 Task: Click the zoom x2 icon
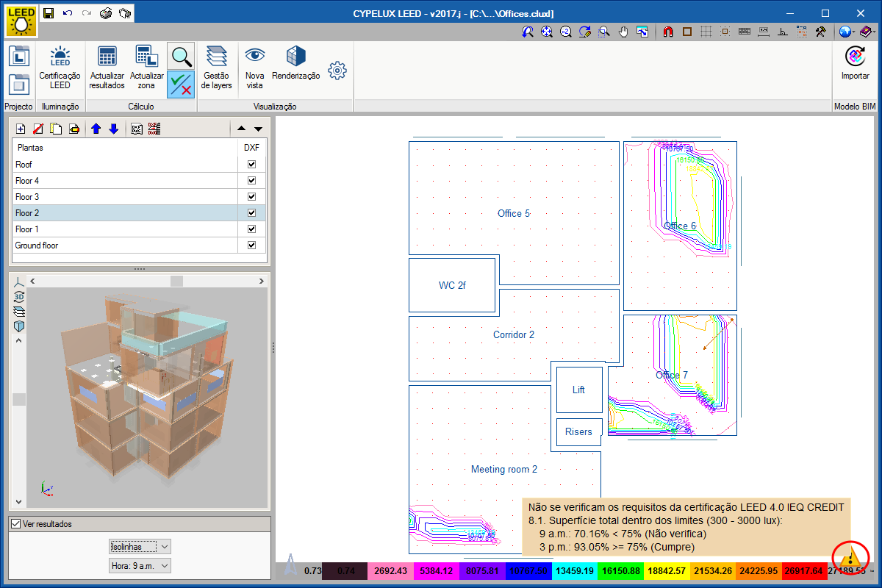point(566,32)
